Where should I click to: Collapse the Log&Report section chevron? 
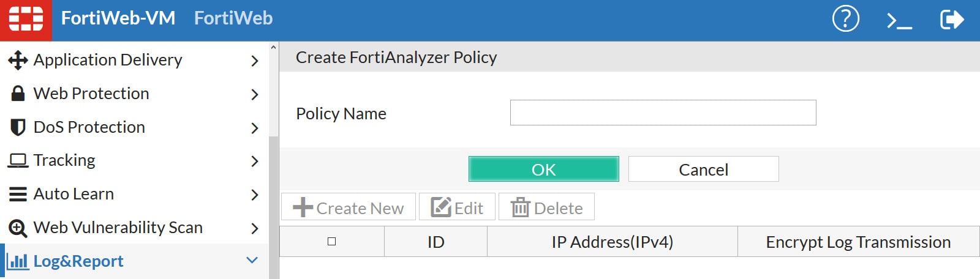point(252,261)
